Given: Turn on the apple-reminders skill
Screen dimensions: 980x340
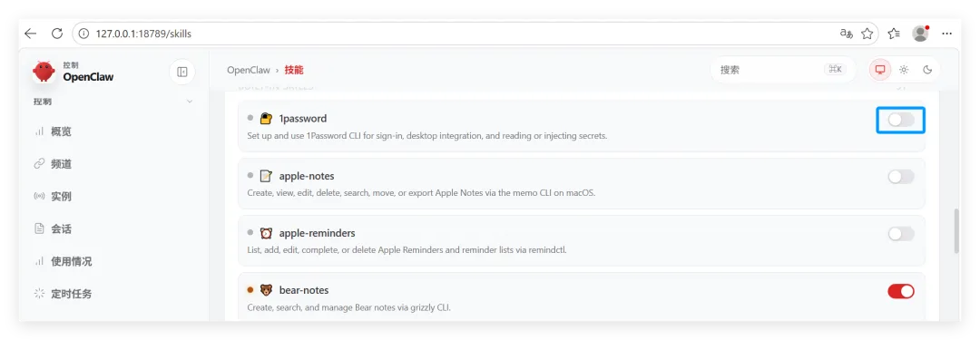Looking at the screenshot, I should pos(901,234).
